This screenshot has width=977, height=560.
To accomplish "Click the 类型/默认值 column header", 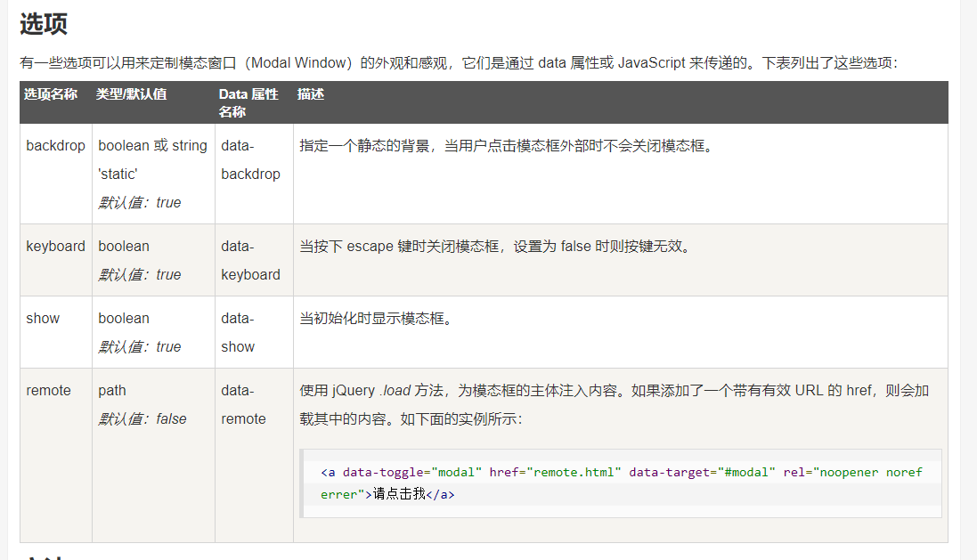I will [132, 94].
